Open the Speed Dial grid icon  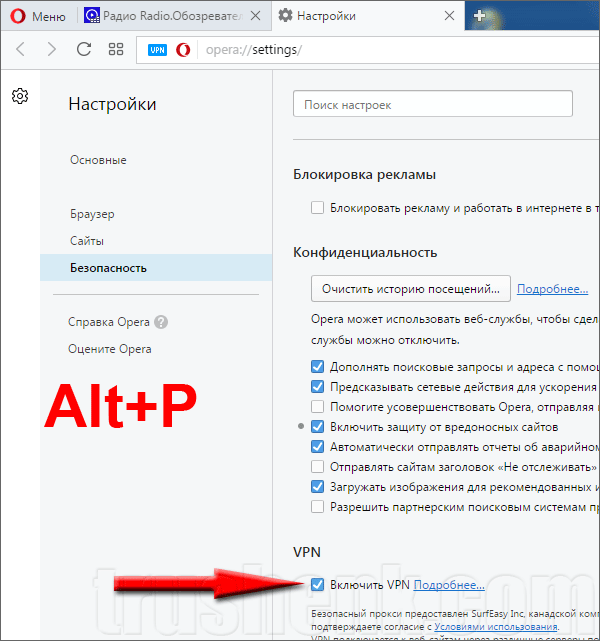[x=116, y=49]
